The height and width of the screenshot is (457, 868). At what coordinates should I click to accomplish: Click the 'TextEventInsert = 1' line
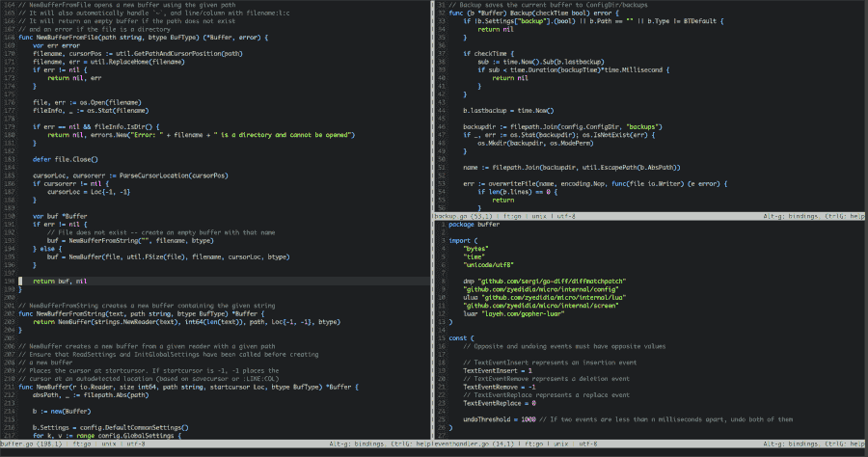point(498,370)
